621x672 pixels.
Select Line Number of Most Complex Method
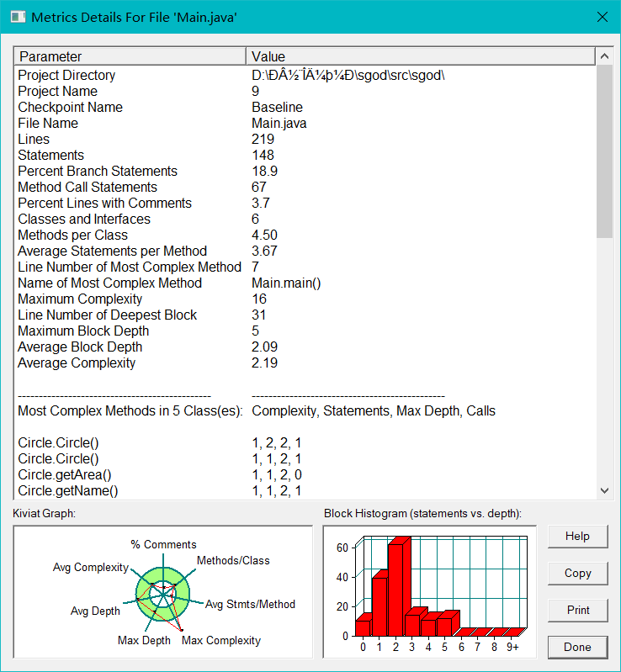[x=305, y=267]
